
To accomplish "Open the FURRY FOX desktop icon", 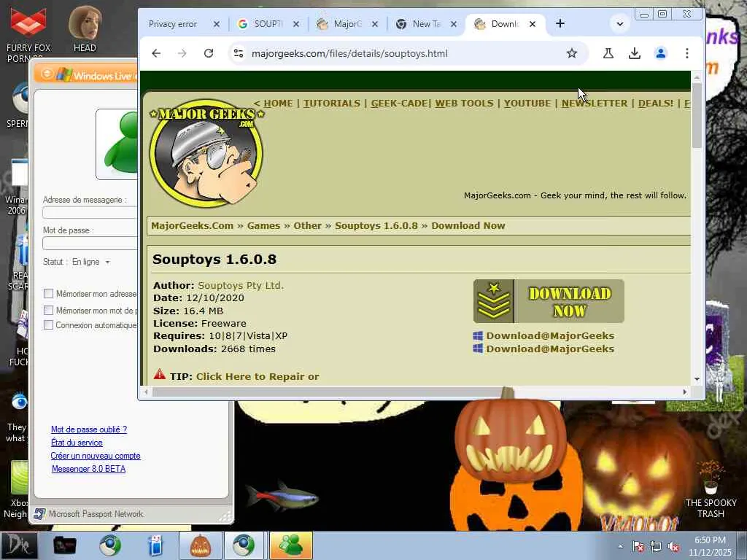I will [x=28, y=34].
